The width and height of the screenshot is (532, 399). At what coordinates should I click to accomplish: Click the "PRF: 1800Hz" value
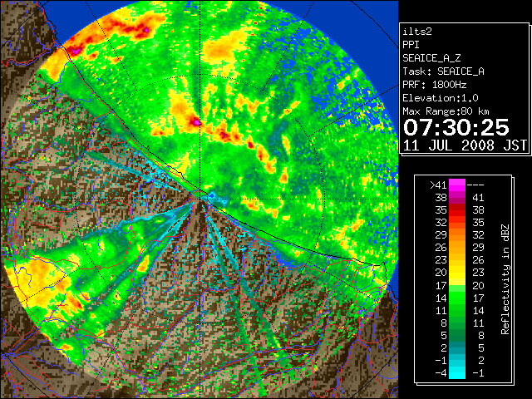pyautogui.click(x=435, y=85)
